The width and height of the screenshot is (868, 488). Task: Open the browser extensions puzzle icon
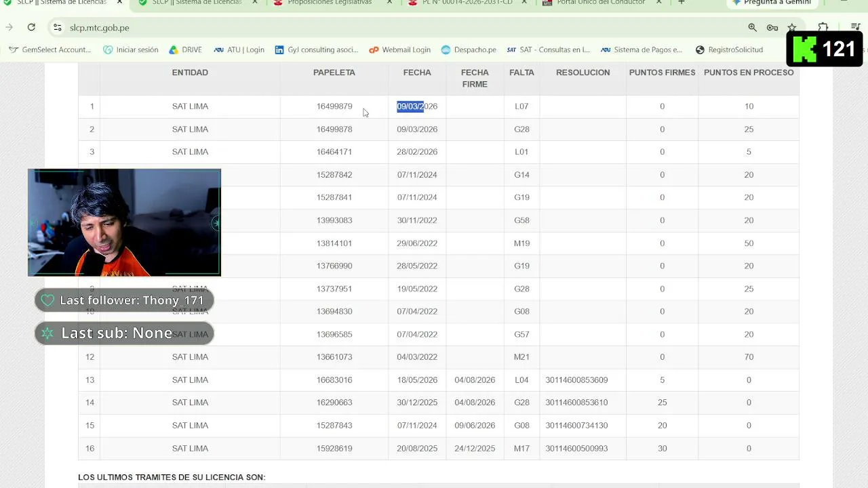coord(823,27)
